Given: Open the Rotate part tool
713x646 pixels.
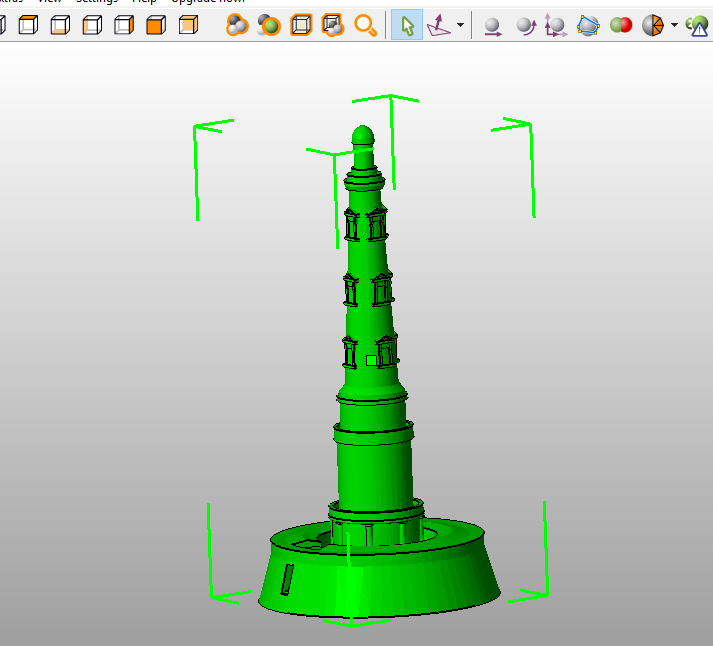Looking at the screenshot, I should click(526, 26).
